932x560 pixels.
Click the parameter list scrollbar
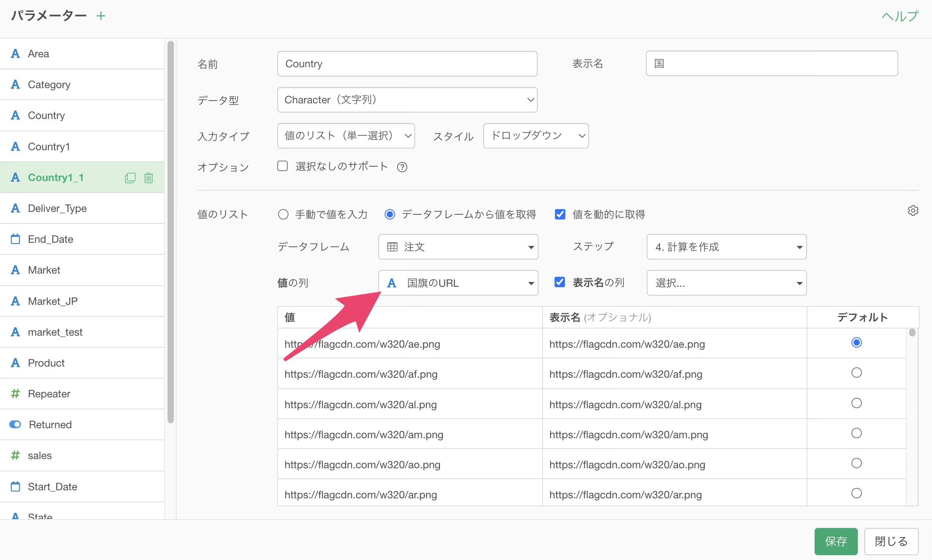pos(171,232)
